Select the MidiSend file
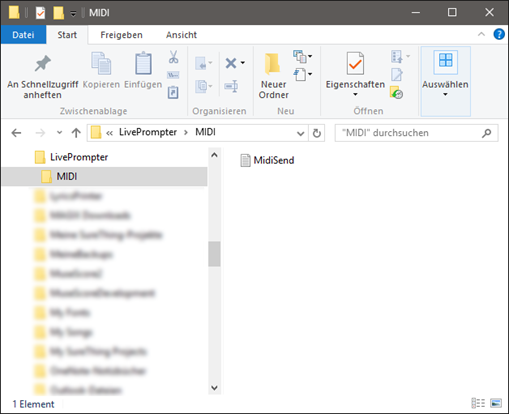This screenshot has height=414, width=509. (267, 160)
